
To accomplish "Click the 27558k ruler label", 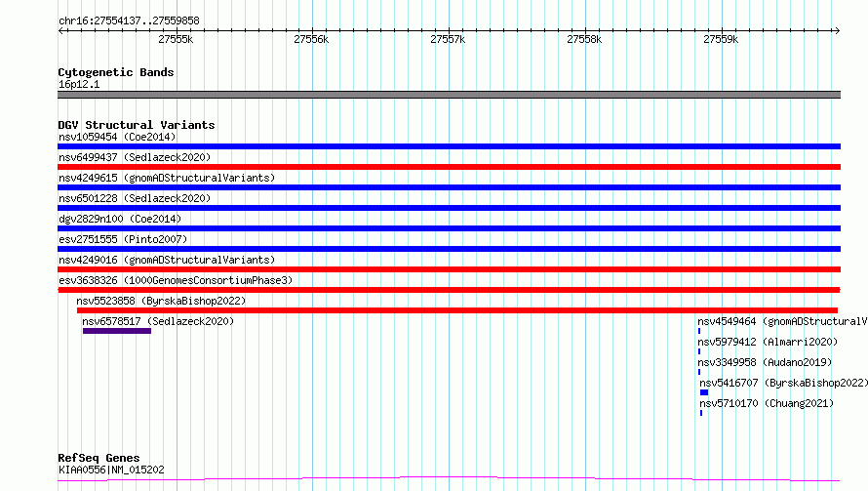I will tap(584, 39).
